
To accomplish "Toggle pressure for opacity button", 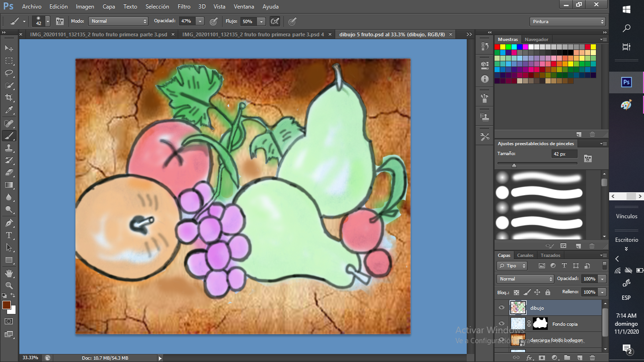I will pos(214,21).
